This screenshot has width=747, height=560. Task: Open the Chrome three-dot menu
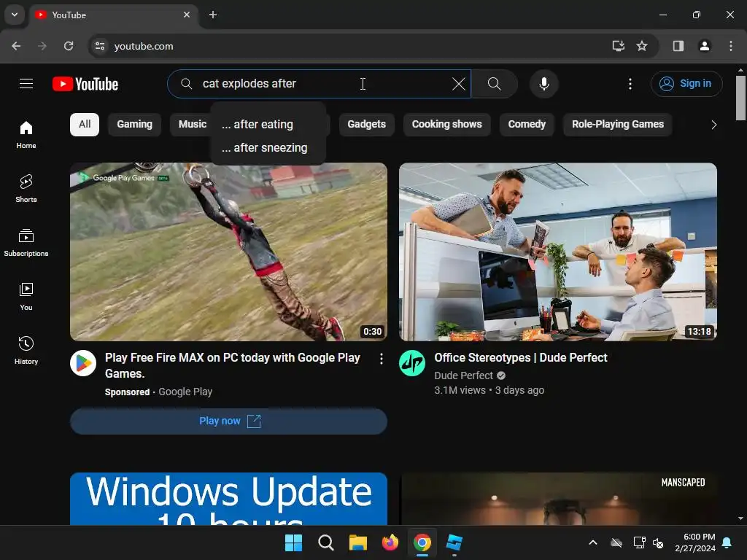tap(731, 46)
